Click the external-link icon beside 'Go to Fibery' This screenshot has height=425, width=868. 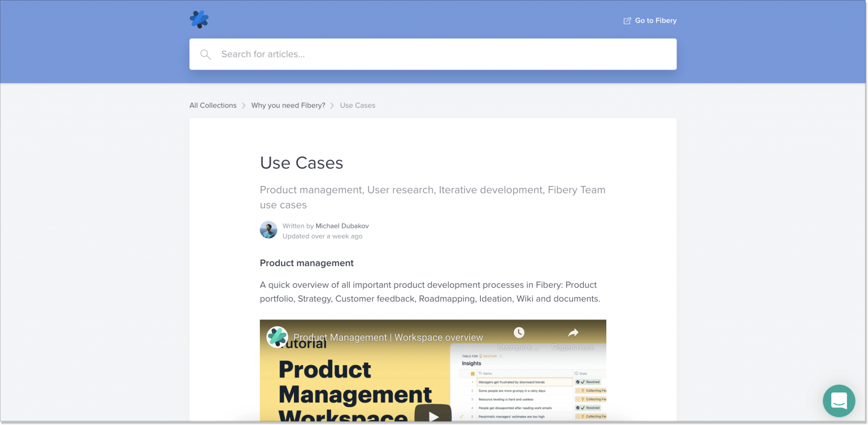[627, 20]
